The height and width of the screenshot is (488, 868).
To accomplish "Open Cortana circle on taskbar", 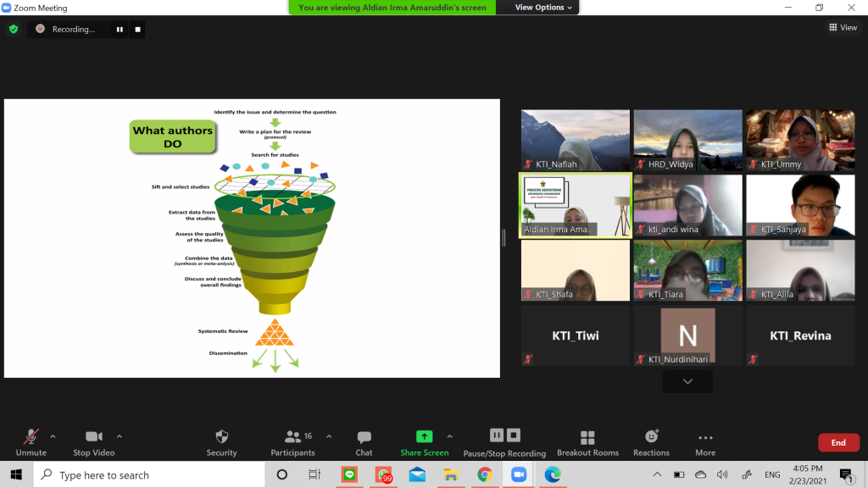I will [x=281, y=474].
